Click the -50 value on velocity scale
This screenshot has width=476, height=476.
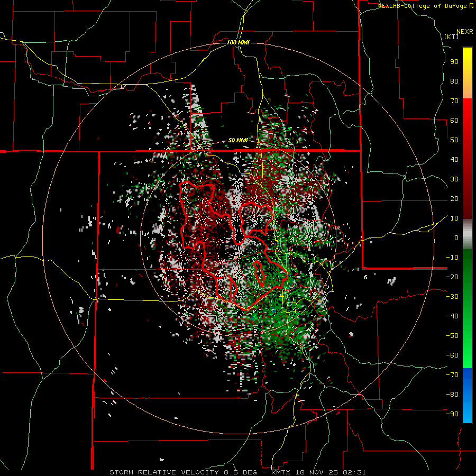[x=452, y=336]
